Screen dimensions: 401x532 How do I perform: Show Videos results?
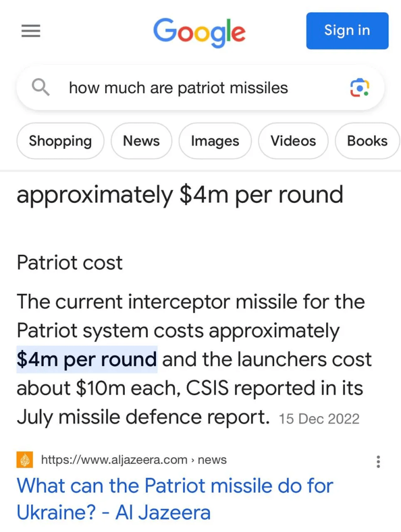tap(293, 141)
